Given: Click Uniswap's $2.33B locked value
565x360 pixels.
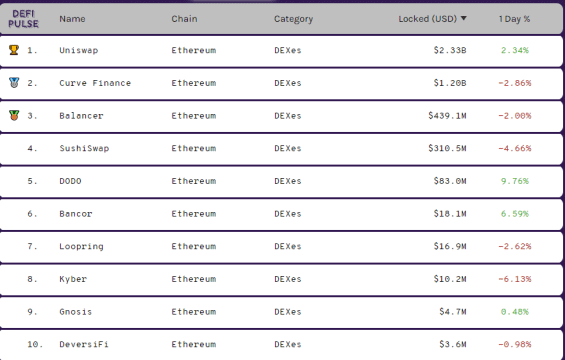Looking at the screenshot, I should (x=450, y=50).
